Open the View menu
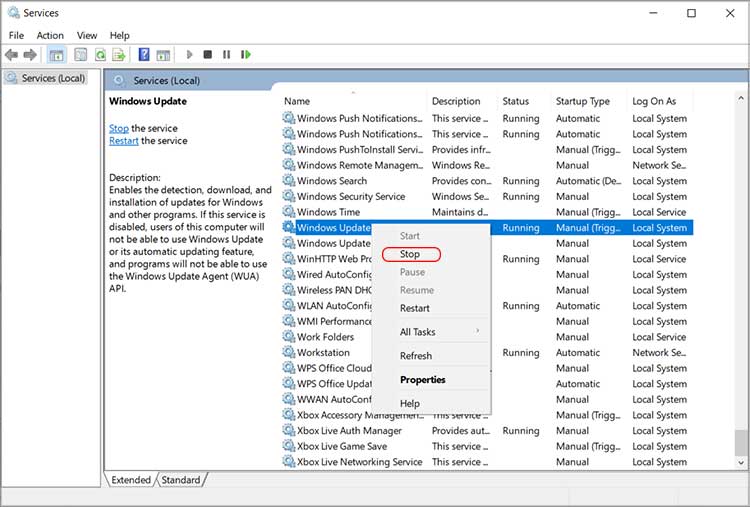This screenshot has height=507, width=750. point(87,35)
